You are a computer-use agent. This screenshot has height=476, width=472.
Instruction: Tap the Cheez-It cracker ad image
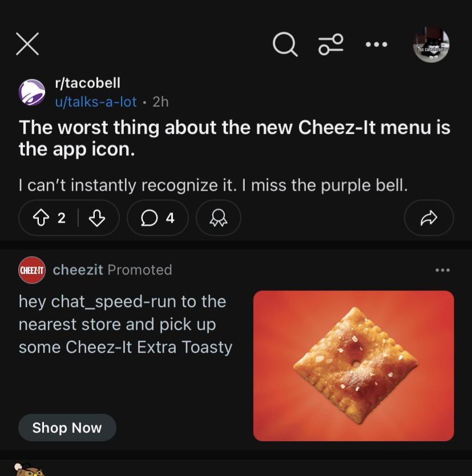[353, 365]
